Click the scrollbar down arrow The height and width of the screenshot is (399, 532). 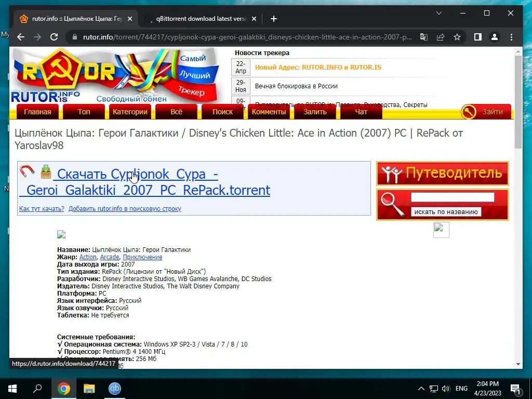click(x=518, y=364)
